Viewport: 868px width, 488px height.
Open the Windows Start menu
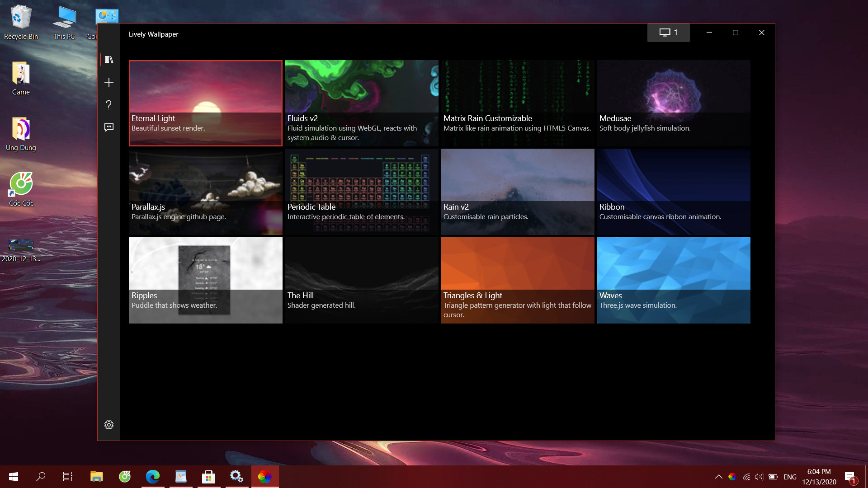tap(13, 476)
